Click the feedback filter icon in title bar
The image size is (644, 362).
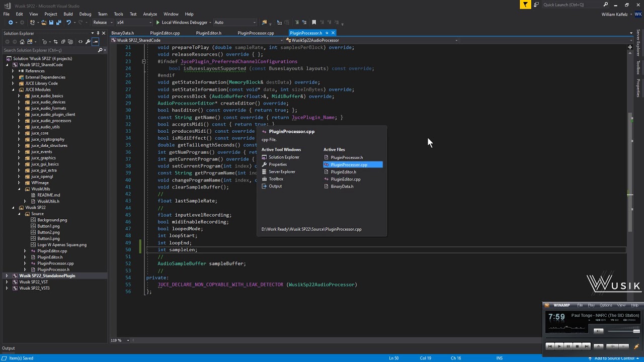[525, 5]
